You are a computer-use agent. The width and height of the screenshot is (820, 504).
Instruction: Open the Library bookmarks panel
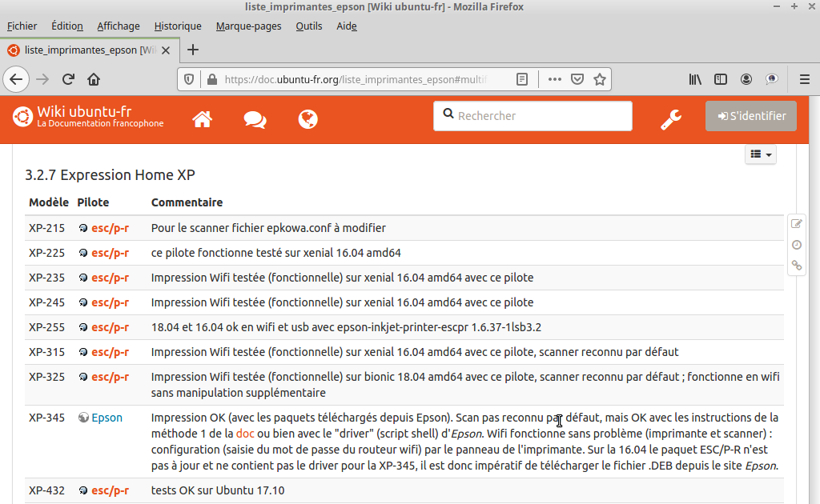point(695,79)
